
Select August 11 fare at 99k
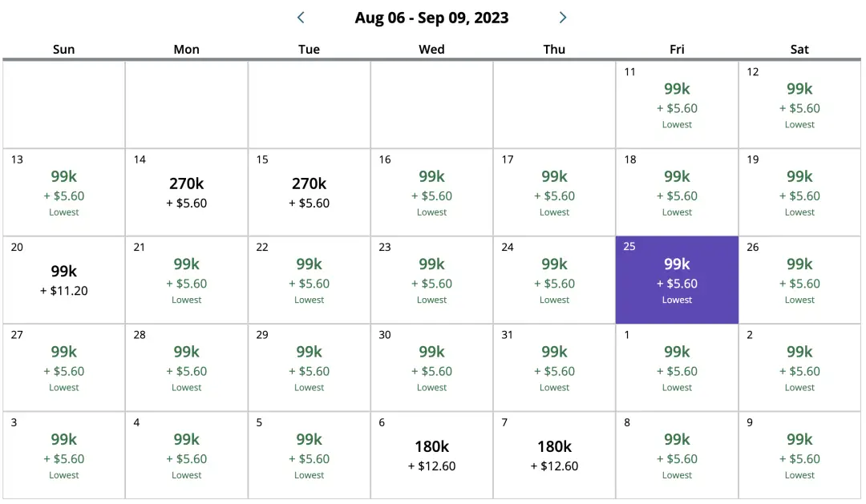click(x=677, y=104)
